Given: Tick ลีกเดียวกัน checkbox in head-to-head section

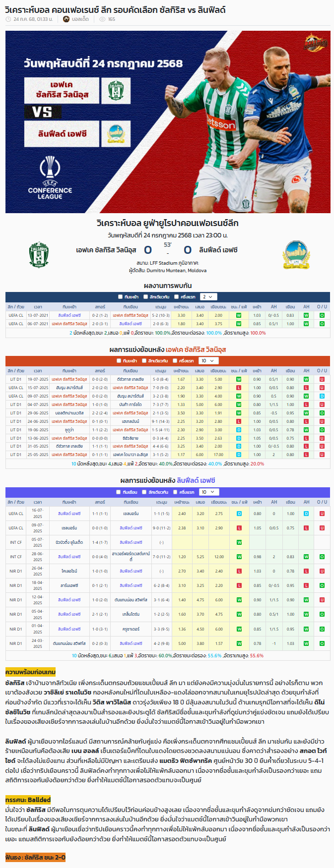Looking at the screenshot, I should (x=145, y=297).
